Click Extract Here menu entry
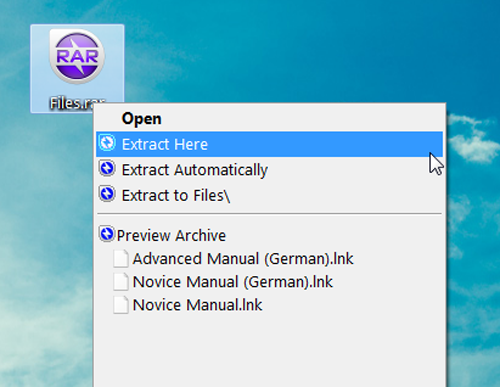 (x=269, y=144)
